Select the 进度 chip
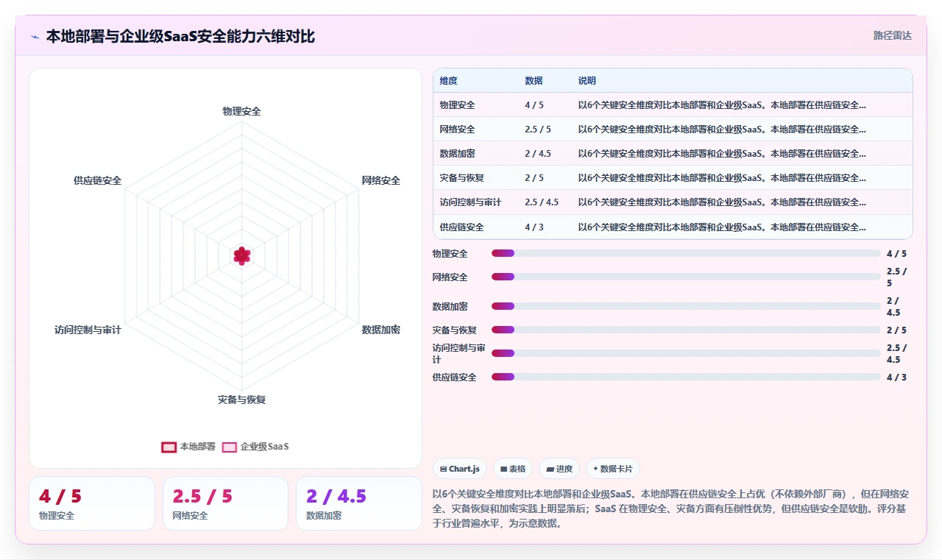This screenshot has width=942, height=560. point(559,469)
